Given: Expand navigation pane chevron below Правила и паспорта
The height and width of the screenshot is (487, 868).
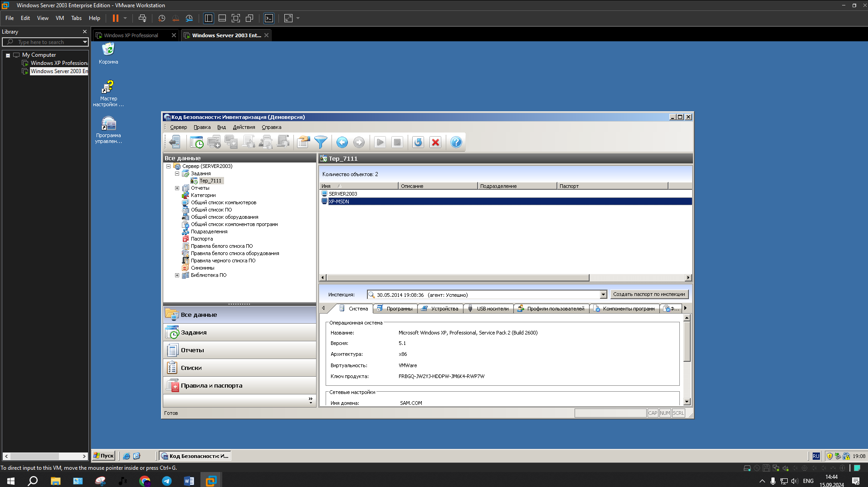Looking at the screenshot, I should [311, 400].
